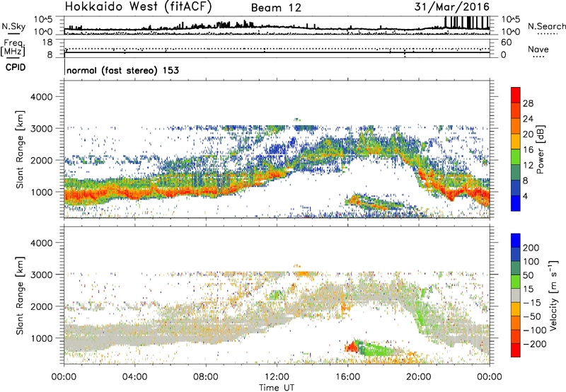Select the light green segment of Power color bar

point(516,156)
